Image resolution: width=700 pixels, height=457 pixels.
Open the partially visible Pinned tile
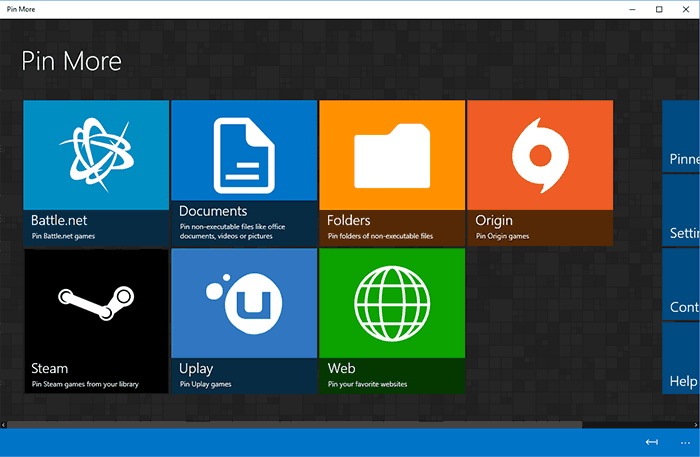click(x=681, y=137)
